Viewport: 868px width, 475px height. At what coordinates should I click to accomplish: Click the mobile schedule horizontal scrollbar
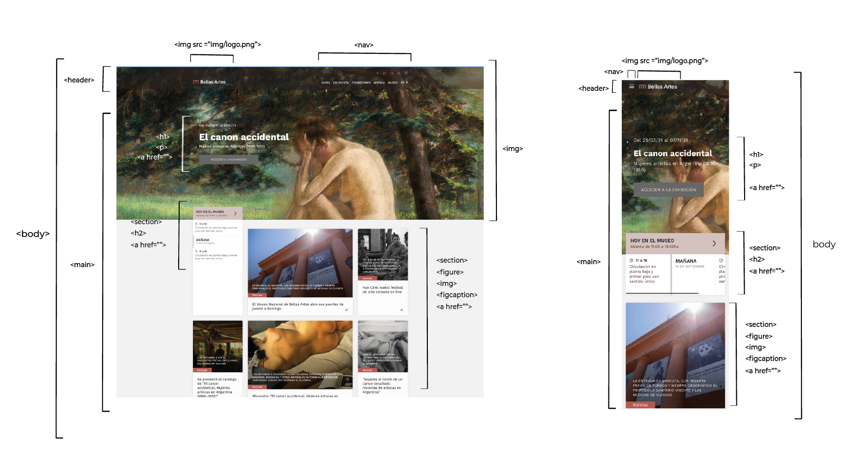point(662,293)
